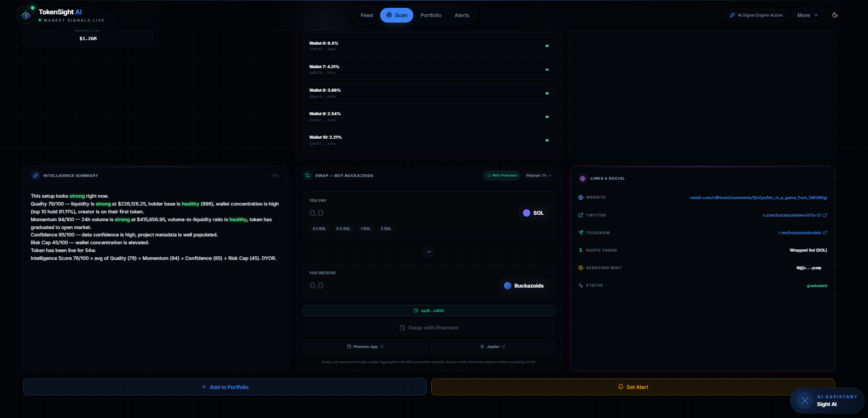868x418 pixels.
Task: Click the Add to Portfolio button
Action: 224,387
